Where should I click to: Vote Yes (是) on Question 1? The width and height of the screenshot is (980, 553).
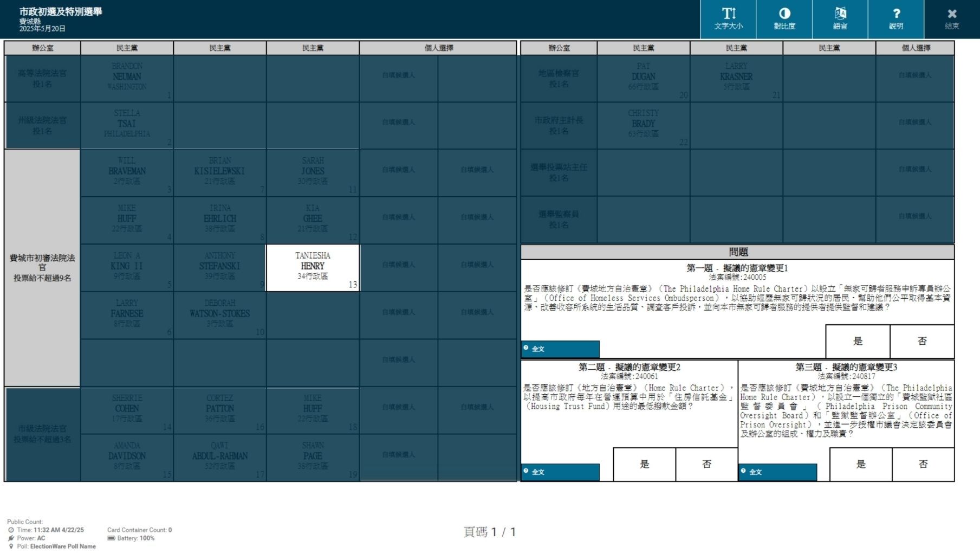pyautogui.click(x=858, y=341)
